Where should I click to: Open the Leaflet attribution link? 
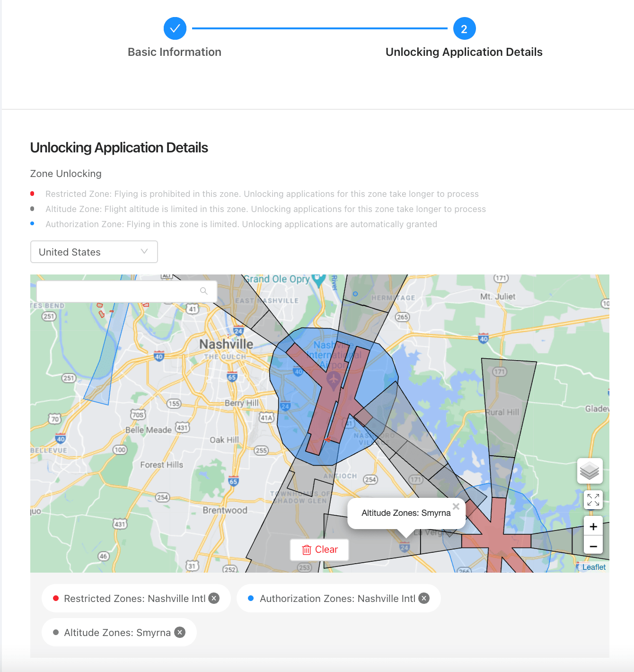pyautogui.click(x=594, y=567)
